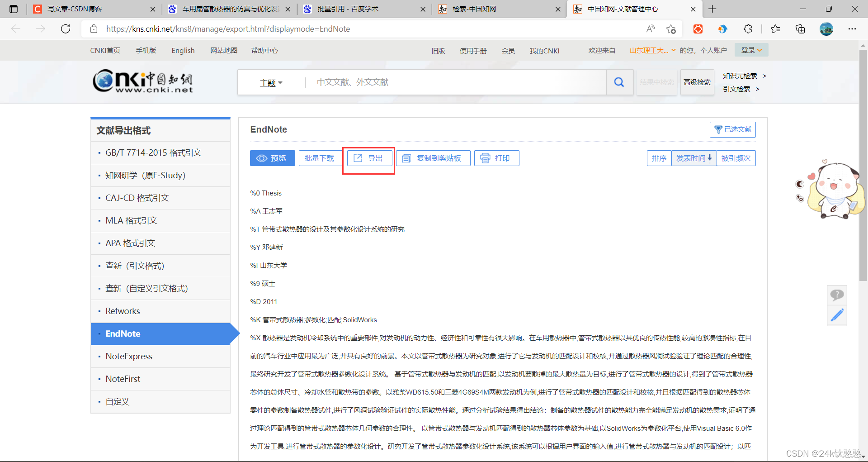This screenshot has height=462, width=868.
Task: Select NoteExpress export format
Action: tap(160, 356)
